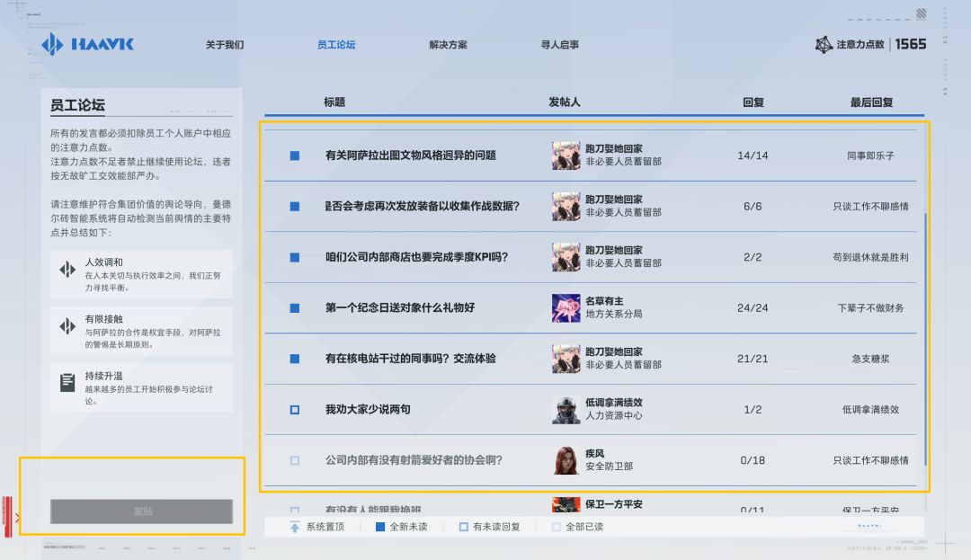The image size is (971, 560).
Task: Click unread-reply marker for 我劝大家少说两句
Action: click(295, 410)
